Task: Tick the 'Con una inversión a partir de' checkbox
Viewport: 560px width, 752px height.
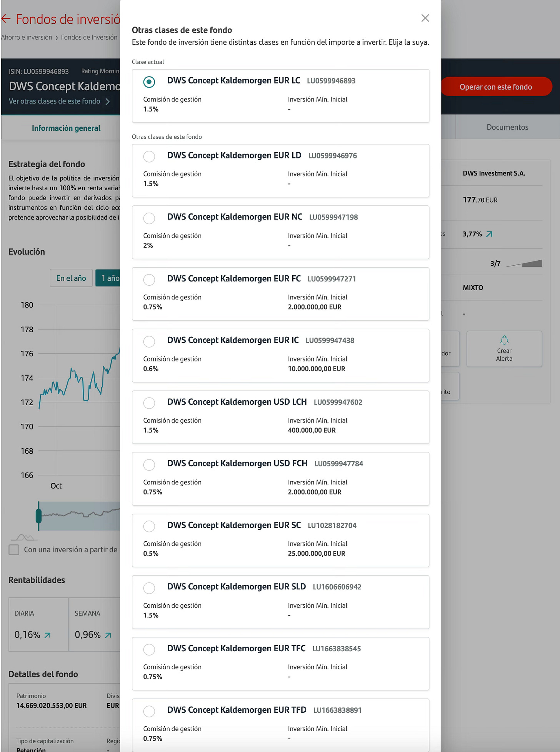Action: pos(14,550)
